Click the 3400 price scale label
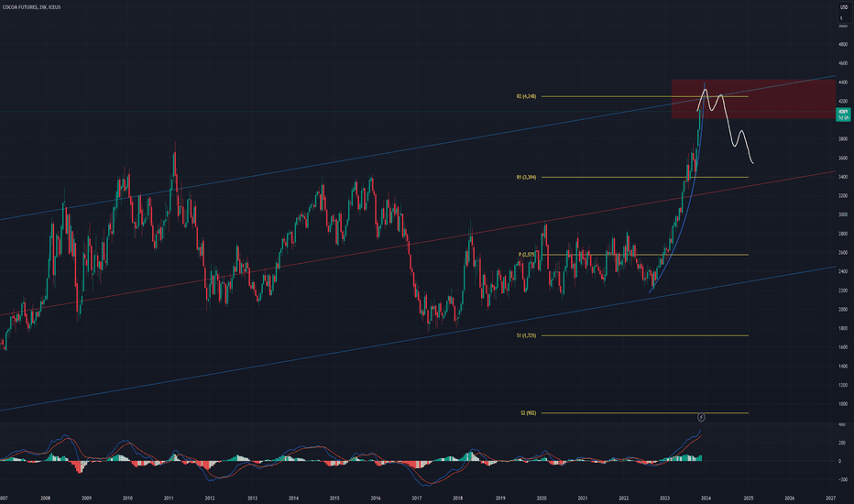Viewport: 854px width, 504px height. point(843,177)
